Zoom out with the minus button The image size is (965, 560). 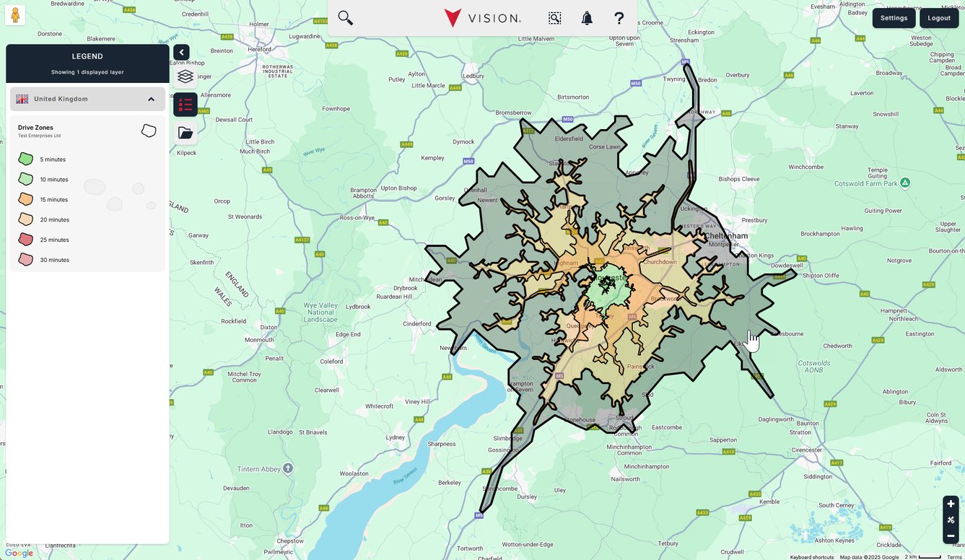951,535
